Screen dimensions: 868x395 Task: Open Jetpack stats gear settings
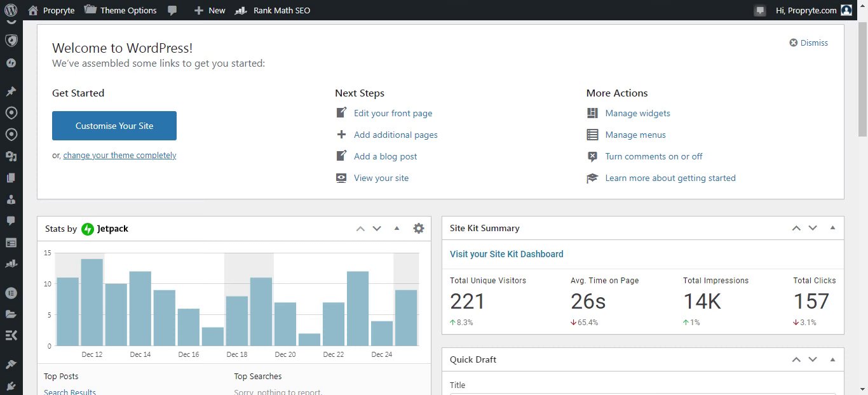click(x=419, y=228)
